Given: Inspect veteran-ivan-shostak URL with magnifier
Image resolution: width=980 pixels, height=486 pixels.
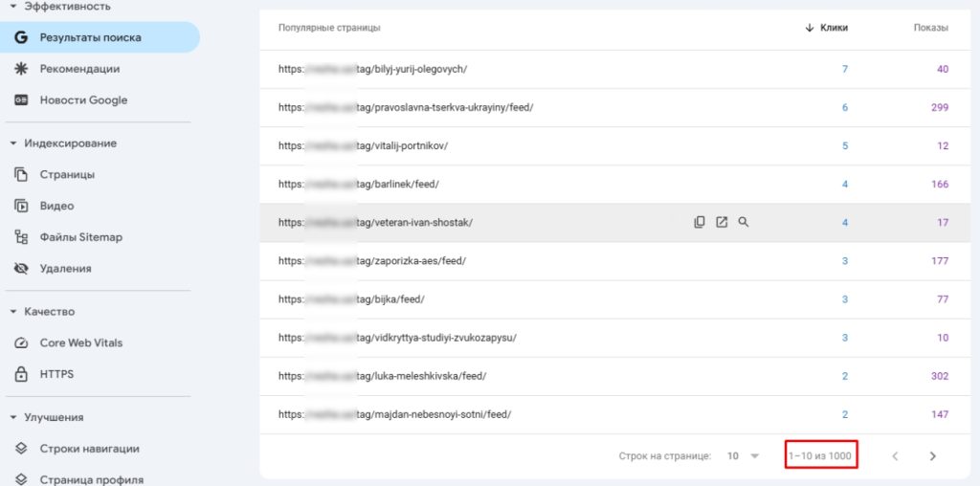Looking at the screenshot, I should point(743,222).
